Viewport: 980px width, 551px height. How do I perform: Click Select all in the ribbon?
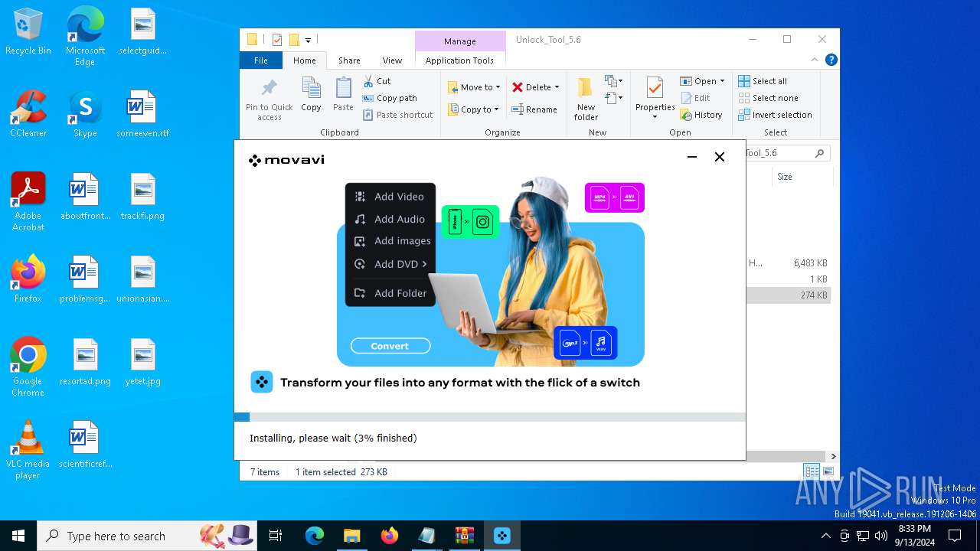[x=763, y=81]
